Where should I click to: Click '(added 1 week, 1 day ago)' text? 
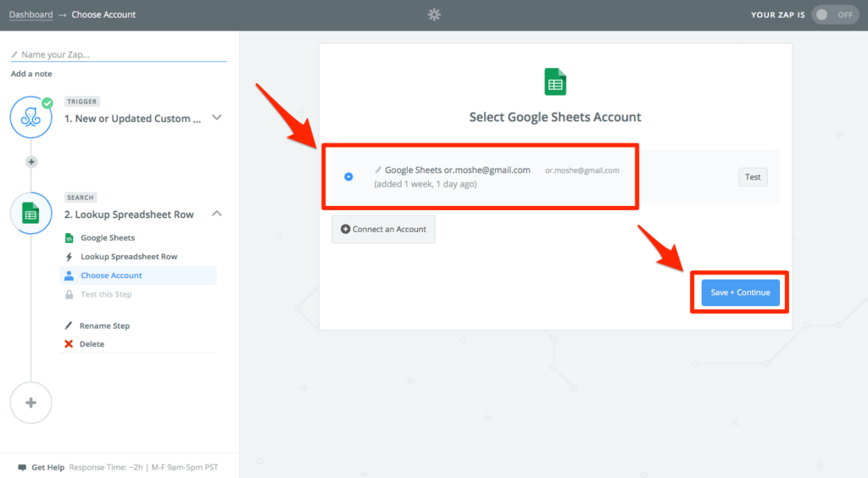pos(426,184)
